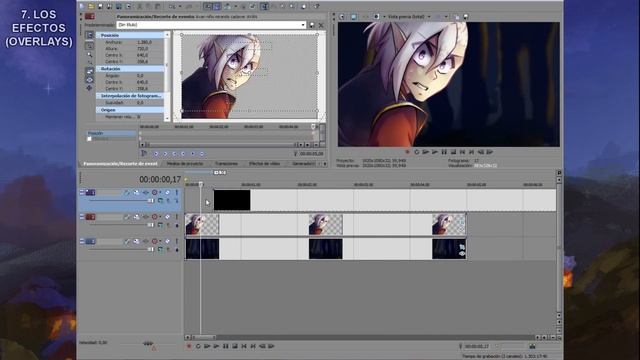This screenshot has width=640, height=360.
Task: Switch to the Medios de proyecto tab
Action: pos(185,164)
